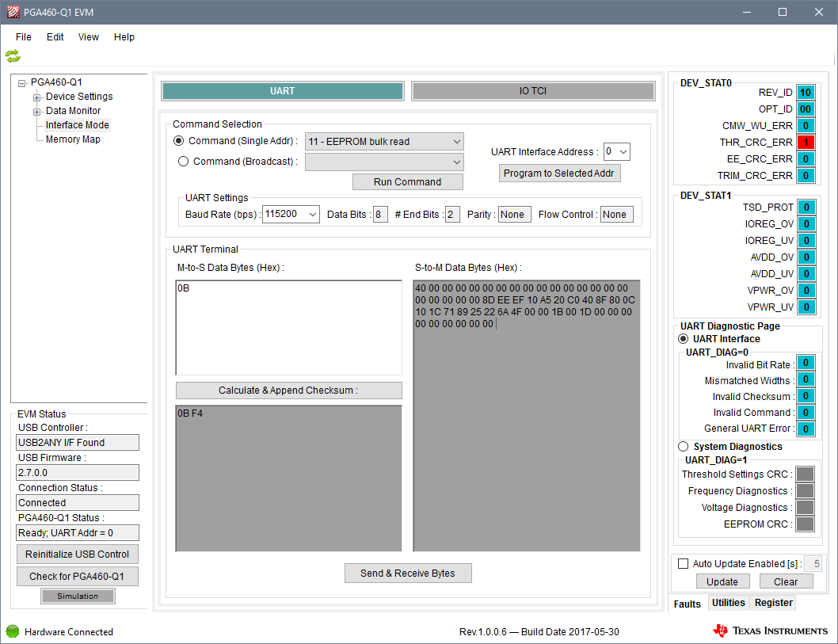Click the Data Bits field
Image resolution: width=838 pixels, height=644 pixels.
380,215
